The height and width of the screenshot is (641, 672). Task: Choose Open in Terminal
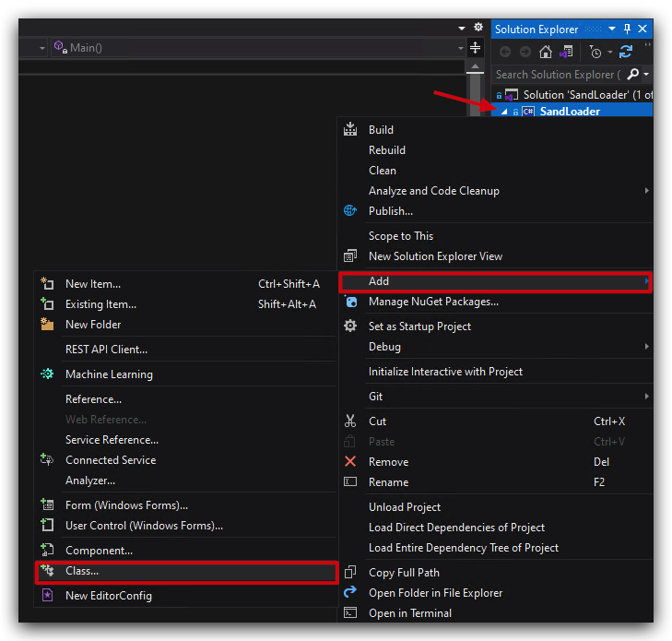click(495, 613)
